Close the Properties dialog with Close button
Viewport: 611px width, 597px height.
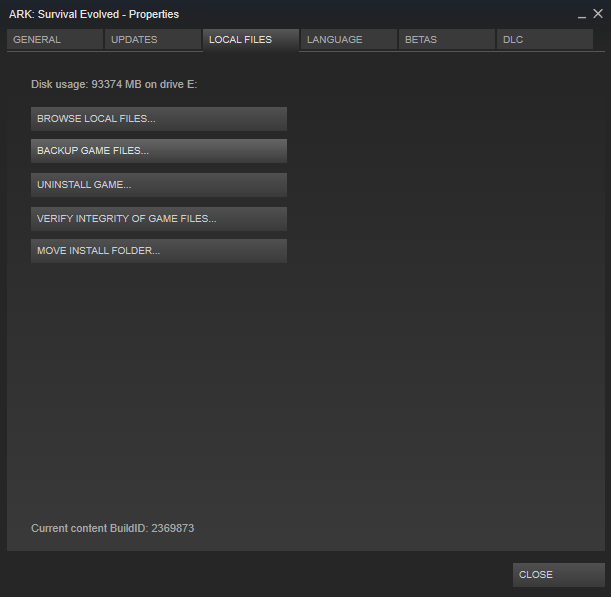point(559,575)
